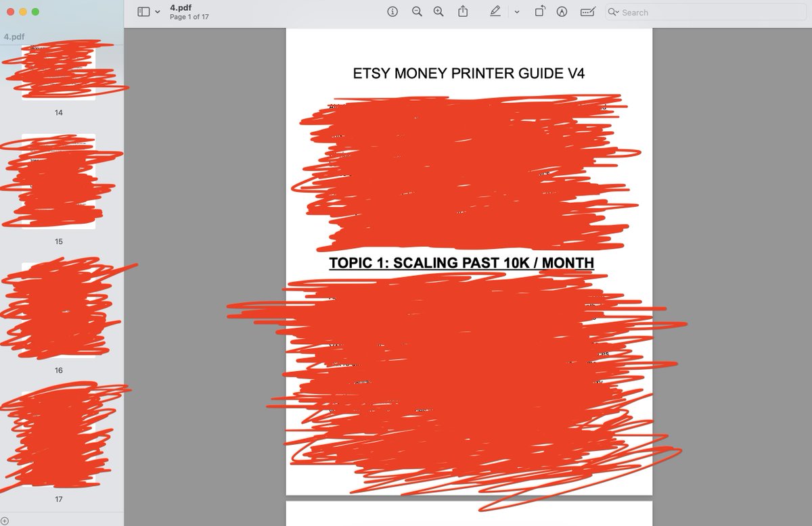Screen dimensions: 812x526
Task: Click the add page button at sidebar bottom
Action: [x=5, y=521]
